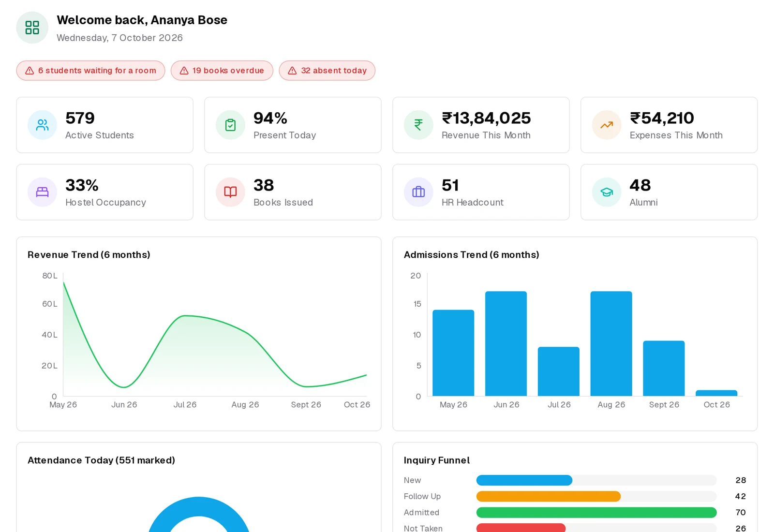Screen dimensions: 774x532
Task: Open the '19 books overdue' alert
Action: pos(222,71)
